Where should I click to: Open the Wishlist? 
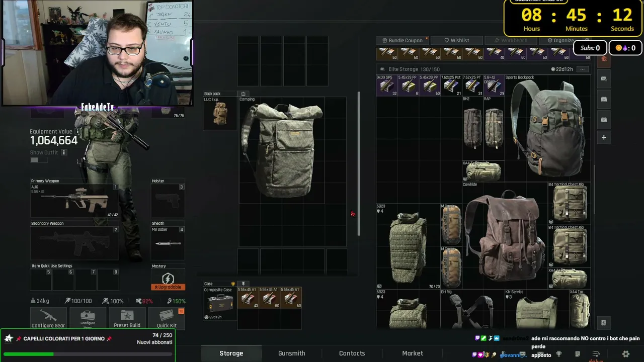click(x=457, y=40)
